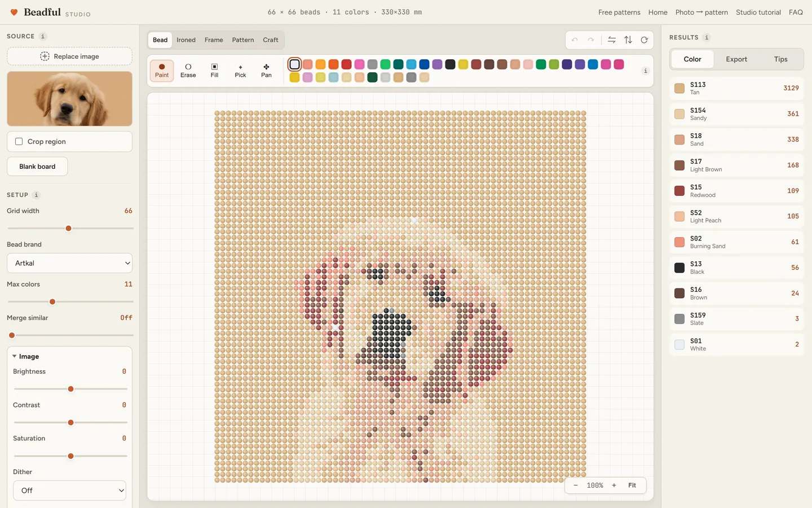Flip pattern vertically with up-down arrows icon

628,40
